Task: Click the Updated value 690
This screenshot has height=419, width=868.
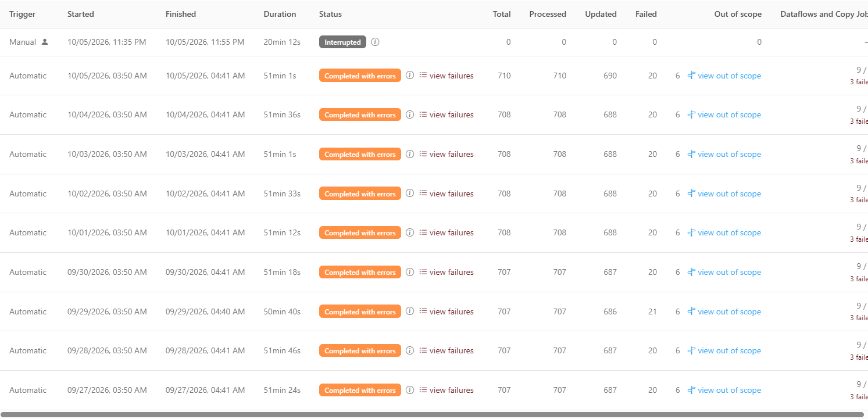Action: pyautogui.click(x=610, y=76)
